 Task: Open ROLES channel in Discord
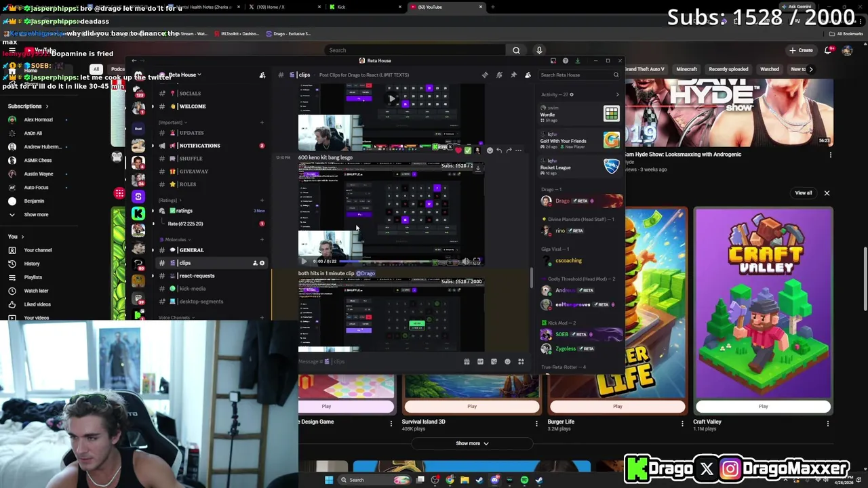[x=210, y=184]
